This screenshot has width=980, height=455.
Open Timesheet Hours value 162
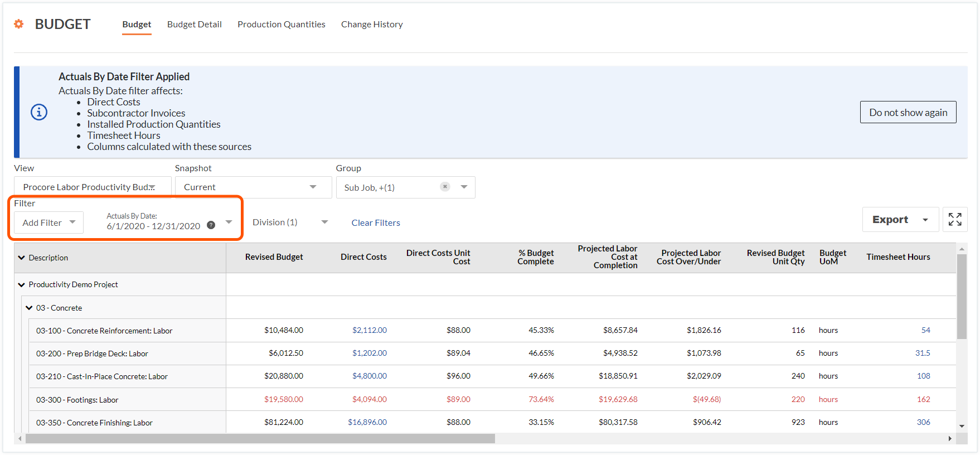click(x=924, y=399)
